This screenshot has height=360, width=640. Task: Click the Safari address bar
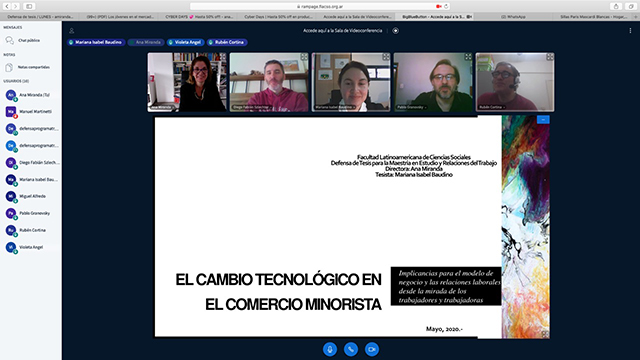tap(320, 7)
